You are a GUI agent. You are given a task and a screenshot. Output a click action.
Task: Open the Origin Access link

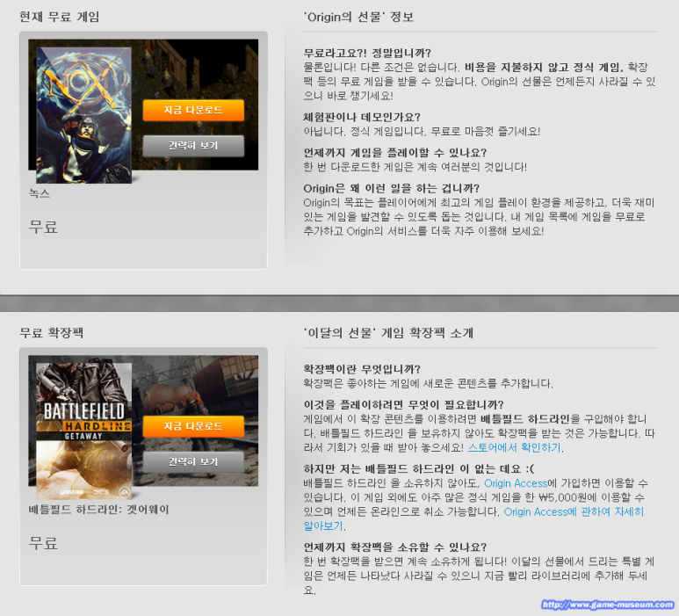[x=516, y=483]
